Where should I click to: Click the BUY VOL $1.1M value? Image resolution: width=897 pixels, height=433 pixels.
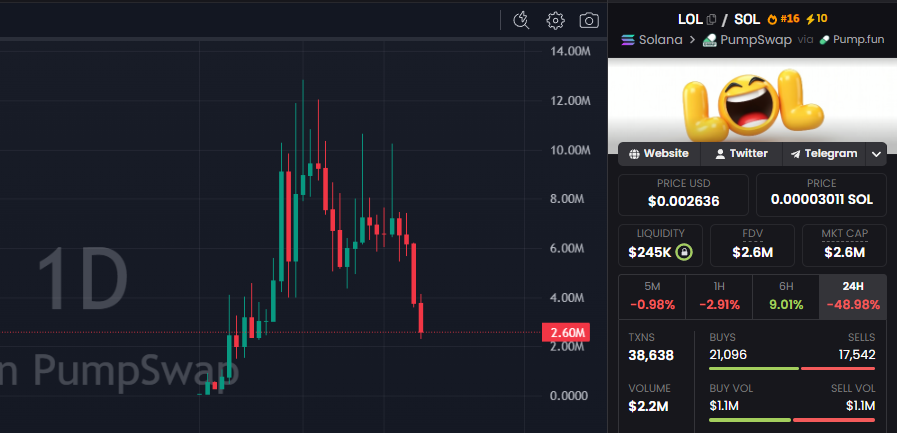point(724,406)
